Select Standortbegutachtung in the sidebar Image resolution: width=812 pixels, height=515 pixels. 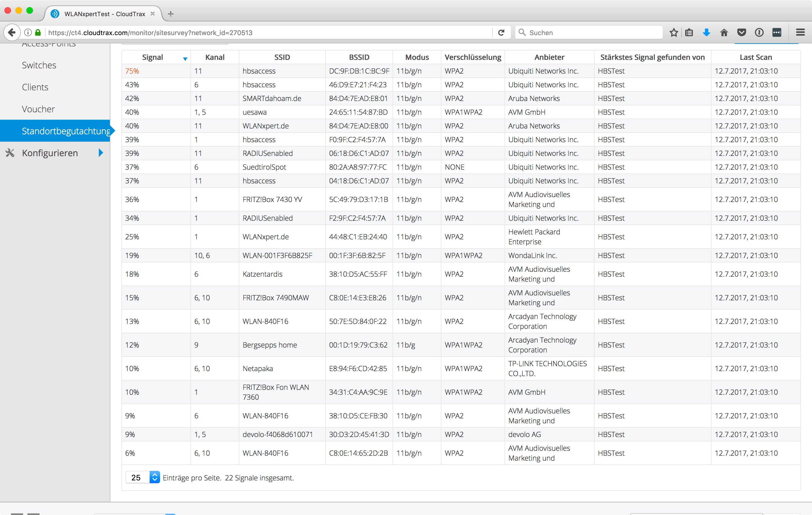tap(55, 131)
